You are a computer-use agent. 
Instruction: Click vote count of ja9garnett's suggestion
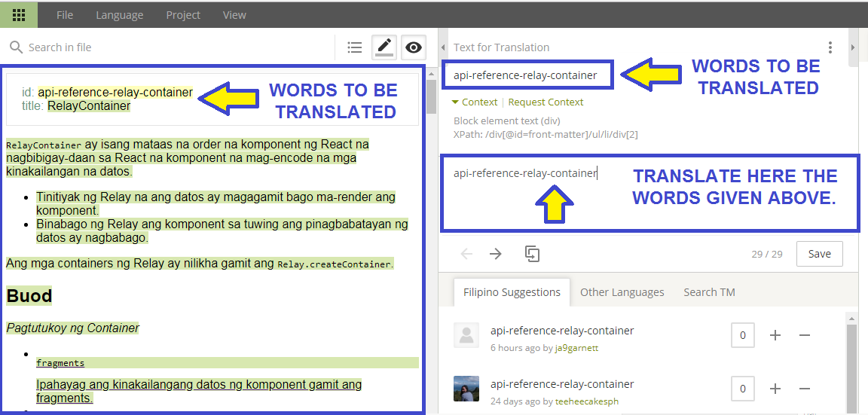(x=743, y=335)
